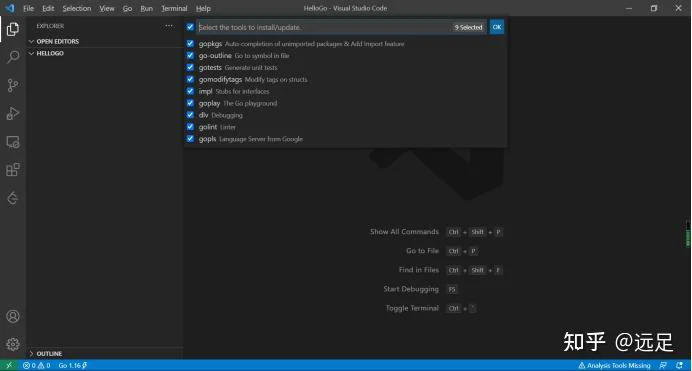The width and height of the screenshot is (692, 371).
Task: Select the go-outline list row
Action: [x=346, y=56]
